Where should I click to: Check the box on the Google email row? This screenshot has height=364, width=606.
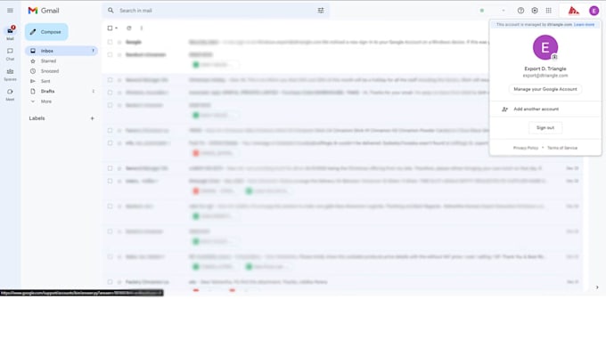pos(110,42)
